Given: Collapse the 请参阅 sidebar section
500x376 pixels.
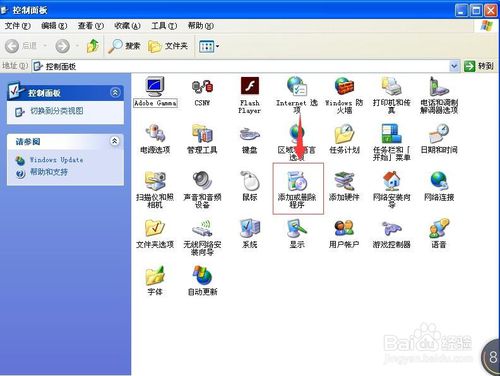Looking at the screenshot, I should pos(114,141).
